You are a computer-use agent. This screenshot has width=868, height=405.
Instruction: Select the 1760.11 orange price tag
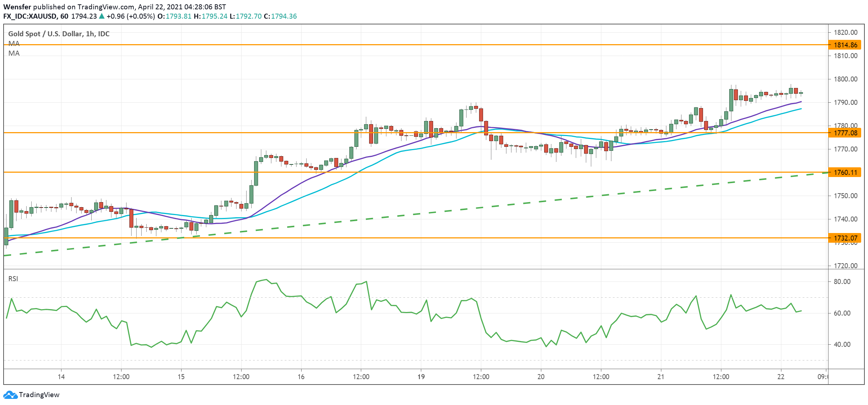click(846, 172)
